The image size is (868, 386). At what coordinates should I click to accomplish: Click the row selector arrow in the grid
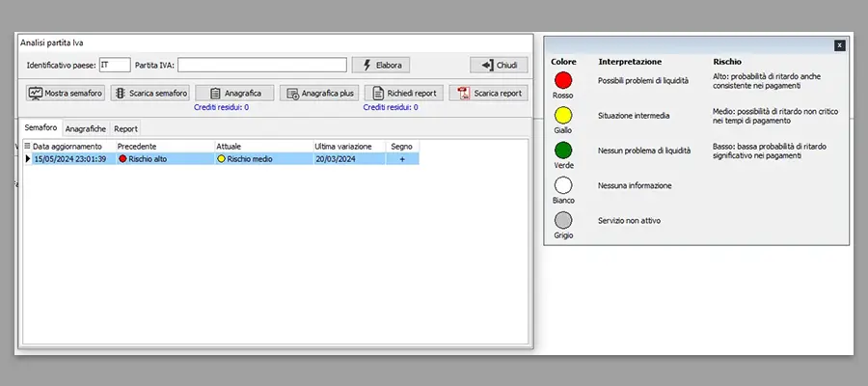point(28,159)
